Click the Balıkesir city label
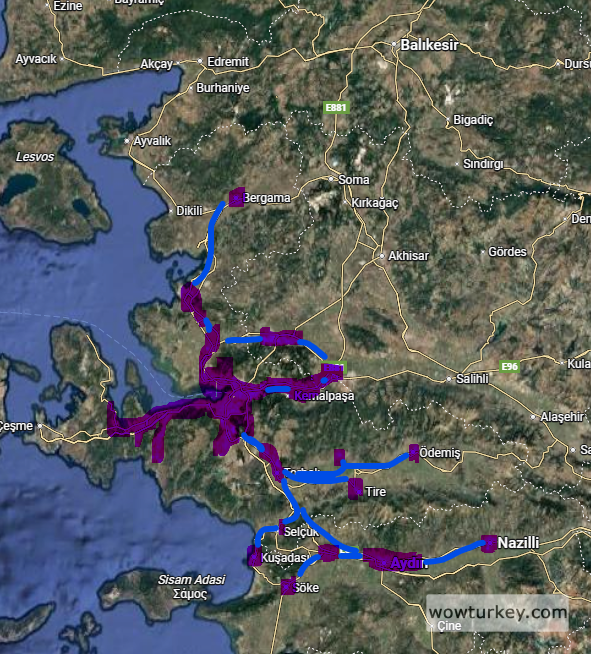Viewport: 591px width, 654px height. pyautogui.click(x=429, y=45)
